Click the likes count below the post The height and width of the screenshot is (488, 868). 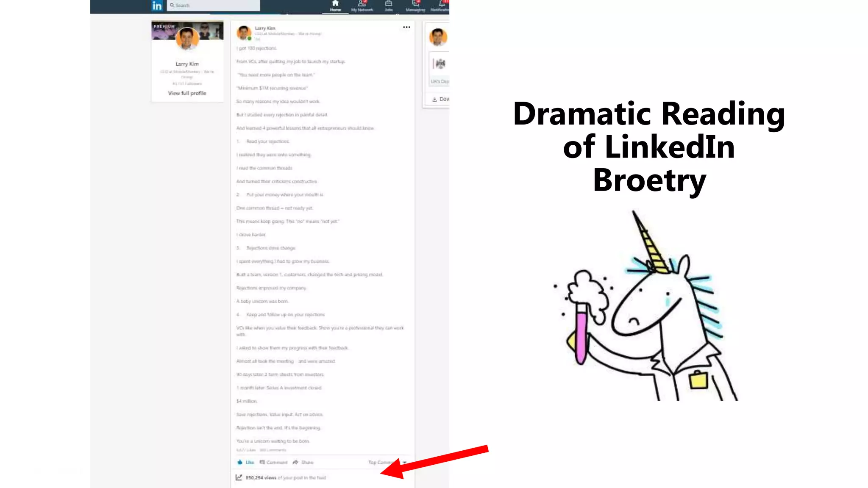(x=246, y=450)
